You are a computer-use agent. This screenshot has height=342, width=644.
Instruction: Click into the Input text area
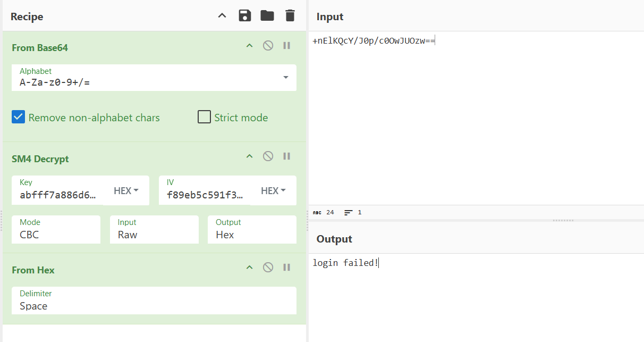pyautogui.click(x=476, y=117)
